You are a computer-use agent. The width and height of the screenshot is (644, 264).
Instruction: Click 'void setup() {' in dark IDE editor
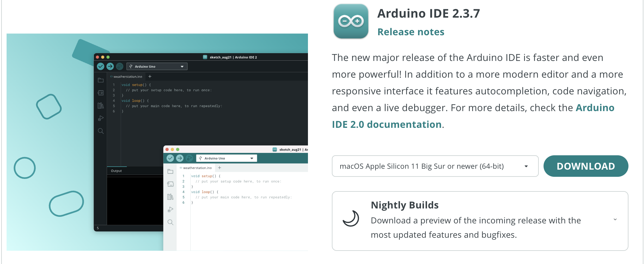(x=136, y=85)
